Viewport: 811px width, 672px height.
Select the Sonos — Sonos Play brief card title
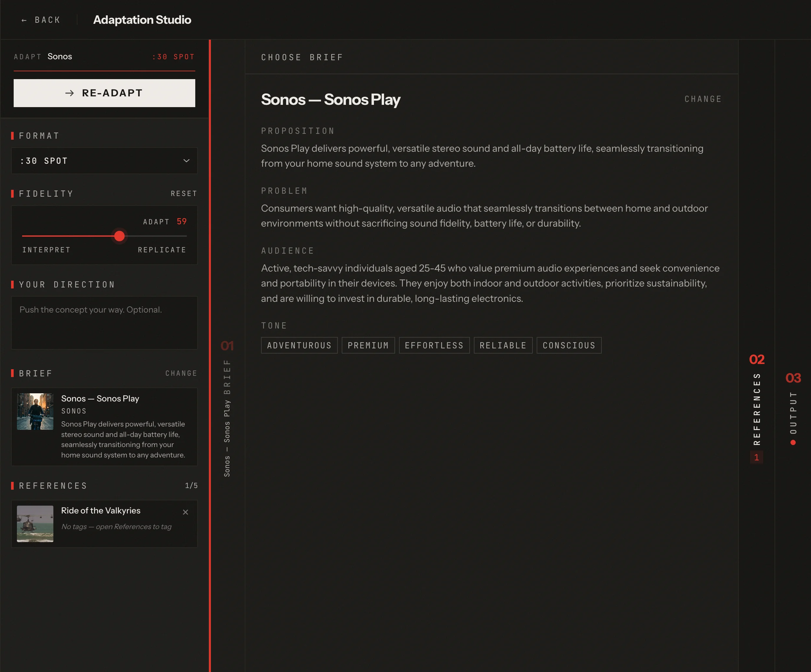[x=100, y=399]
